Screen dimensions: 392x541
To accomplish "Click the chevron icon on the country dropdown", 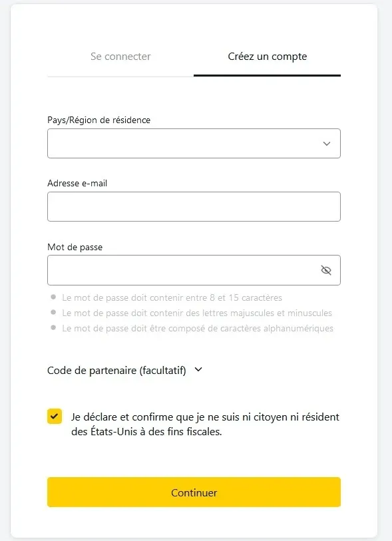I will click(x=325, y=143).
